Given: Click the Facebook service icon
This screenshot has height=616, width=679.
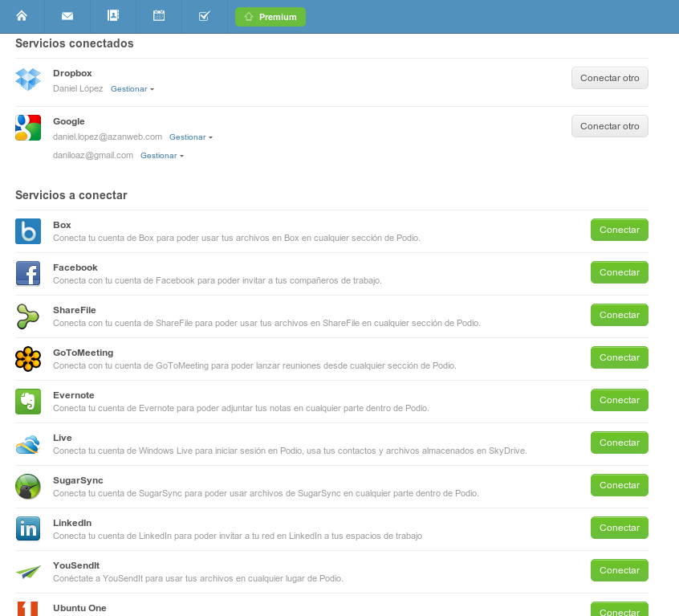Looking at the screenshot, I should [28, 274].
